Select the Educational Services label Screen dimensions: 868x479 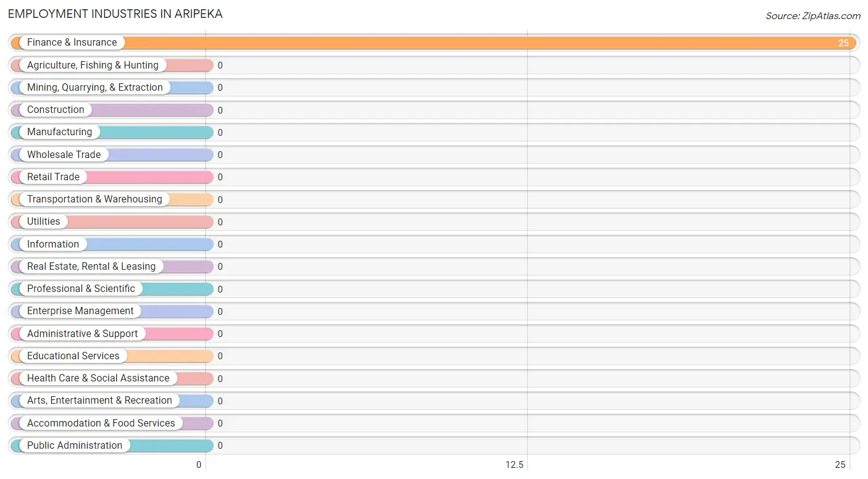(x=73, y=356)
